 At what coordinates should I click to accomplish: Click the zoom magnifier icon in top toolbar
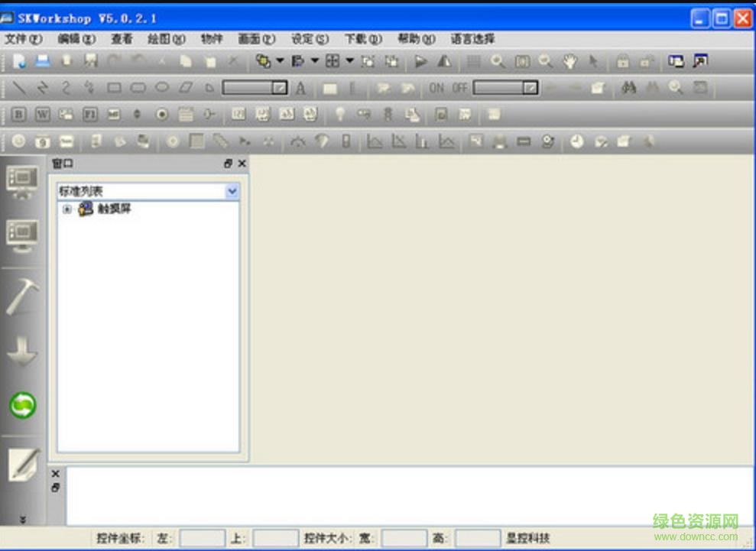(x=498, y=61)
